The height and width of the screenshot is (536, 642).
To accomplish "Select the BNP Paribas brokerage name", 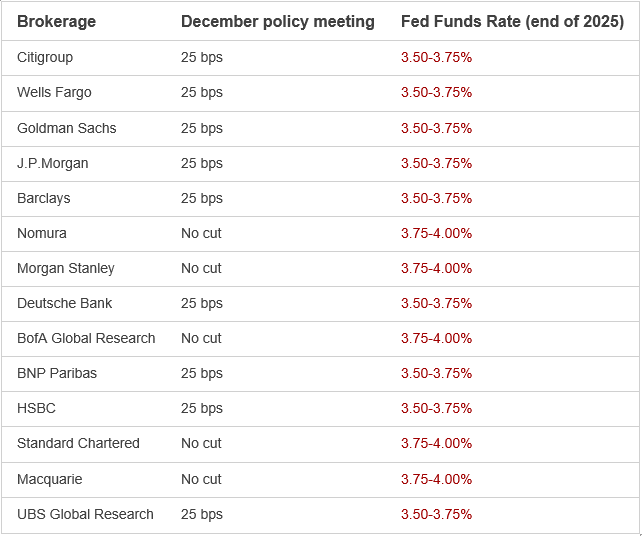I will pos(57,373).
